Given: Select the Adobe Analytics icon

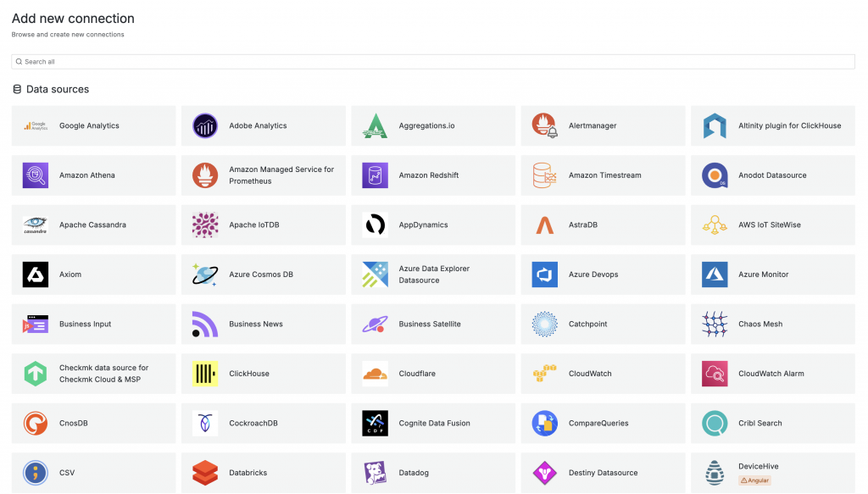Looking at the screenshot, I should (x=205, y=125).
